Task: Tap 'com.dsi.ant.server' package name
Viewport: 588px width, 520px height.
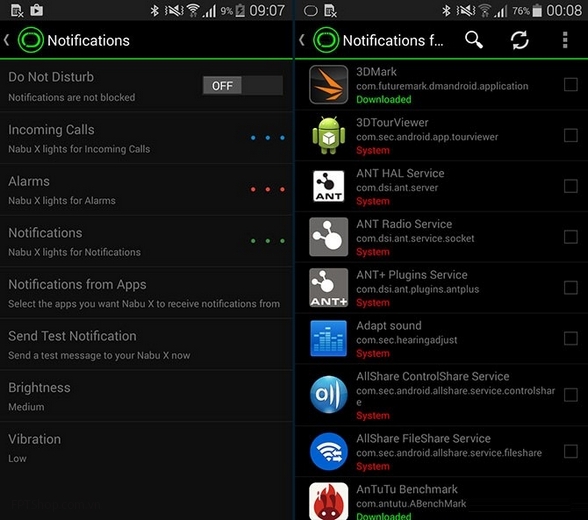Action: point(397,187)
